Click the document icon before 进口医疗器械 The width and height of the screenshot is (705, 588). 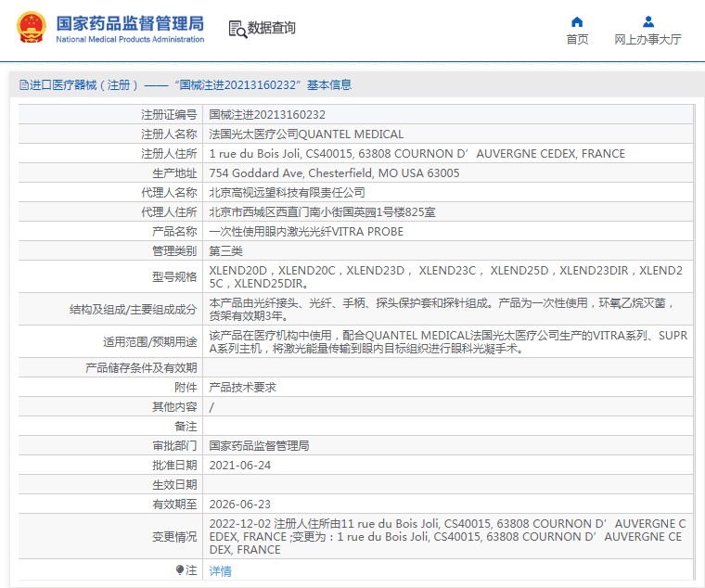tap(23, 84)
